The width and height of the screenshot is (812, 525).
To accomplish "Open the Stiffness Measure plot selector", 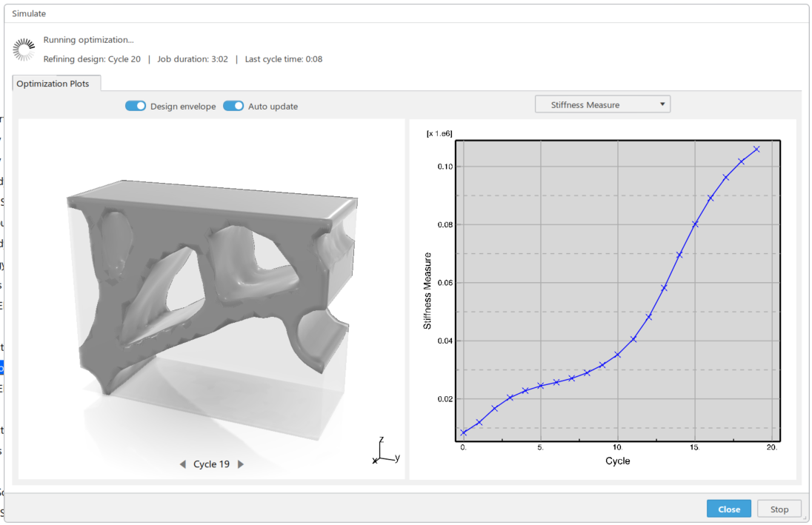I will pos(602,104).
